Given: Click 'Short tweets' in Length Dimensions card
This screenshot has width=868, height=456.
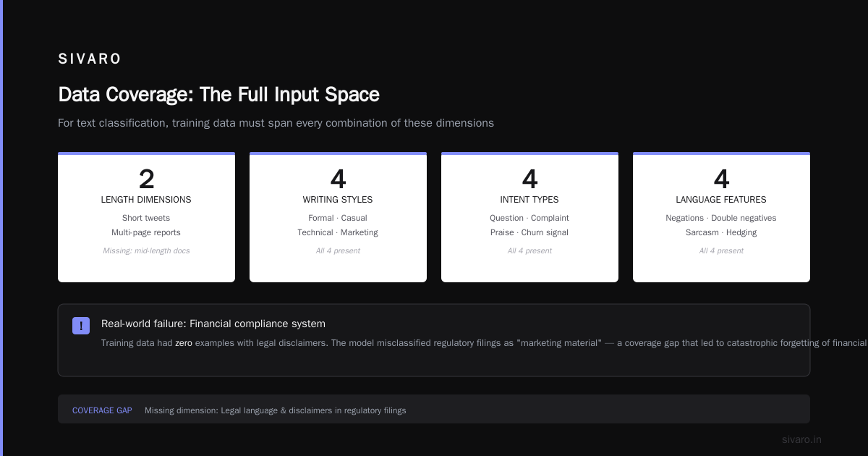Looking at the screenshot, I should click(x=146, y=218).
